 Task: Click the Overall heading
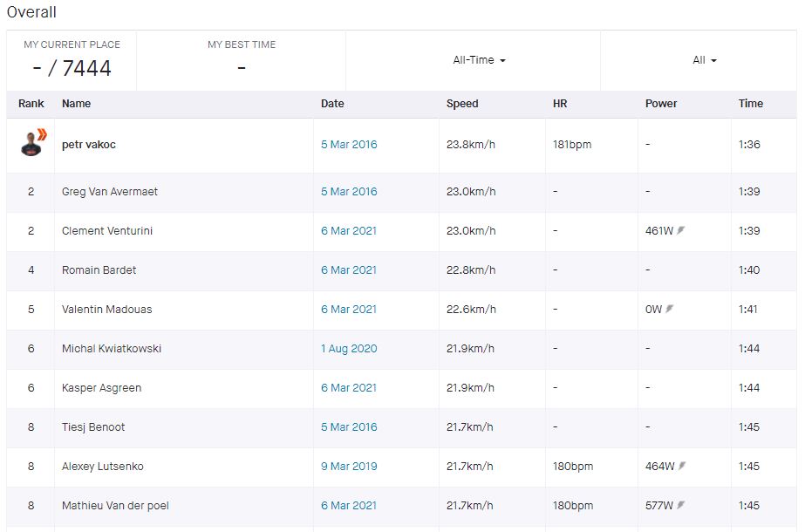point(31,12)
